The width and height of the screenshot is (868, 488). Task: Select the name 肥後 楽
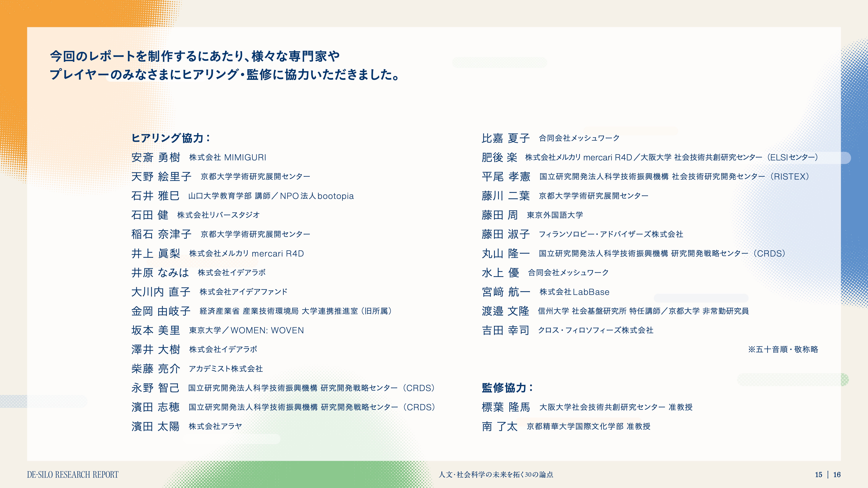[499, 157]
